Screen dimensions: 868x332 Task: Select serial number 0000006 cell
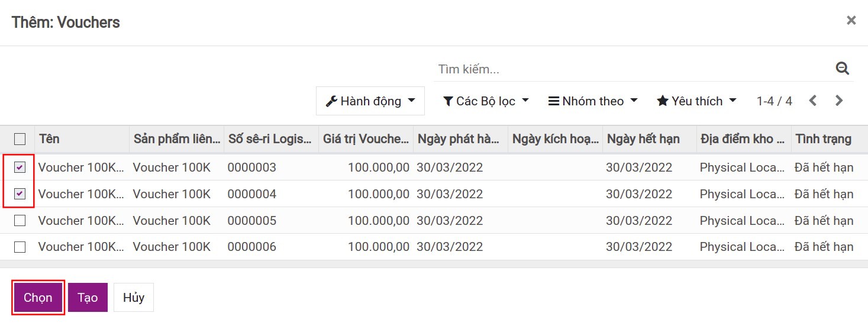pos(251,247)
